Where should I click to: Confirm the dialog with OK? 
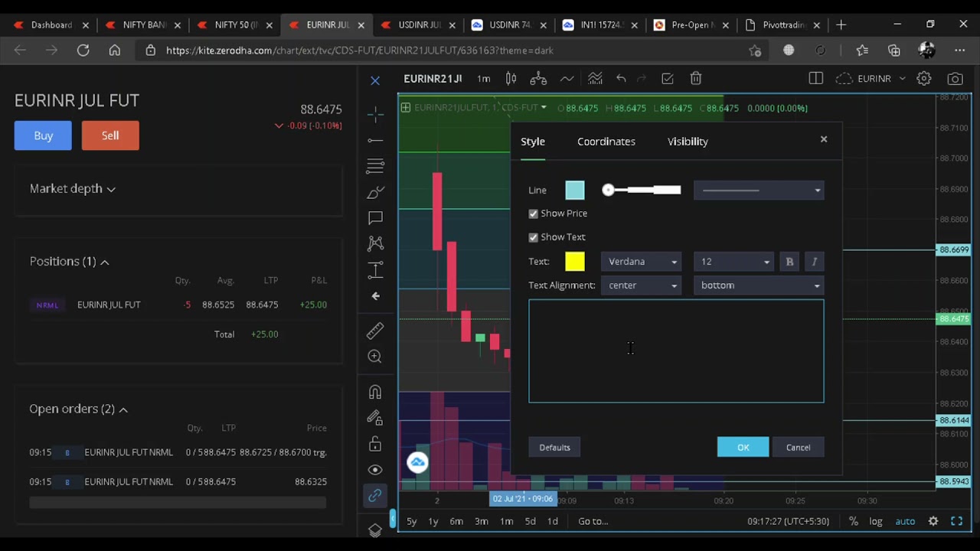[x=743, y=448]
